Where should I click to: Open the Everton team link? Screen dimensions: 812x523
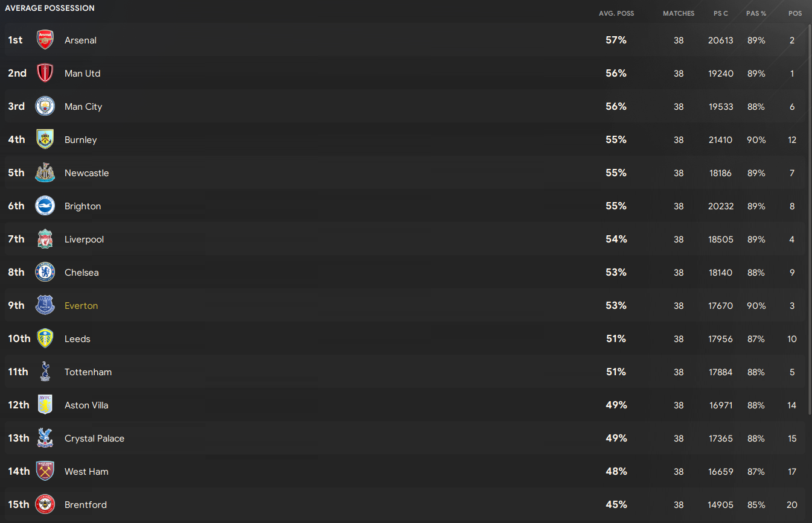[81, 306]
